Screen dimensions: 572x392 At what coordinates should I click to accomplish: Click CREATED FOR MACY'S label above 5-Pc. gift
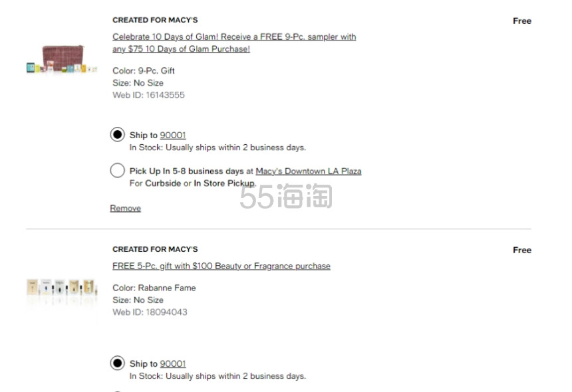(155, 249)
